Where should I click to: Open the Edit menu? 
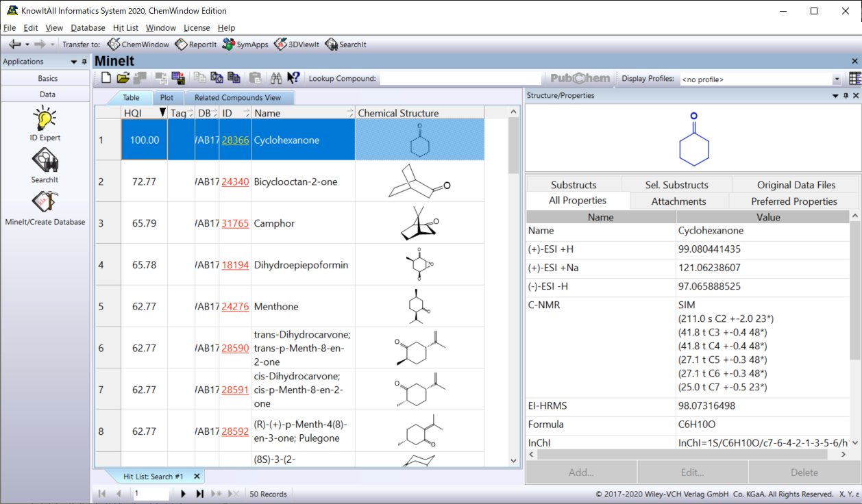[x=31, y=28]
